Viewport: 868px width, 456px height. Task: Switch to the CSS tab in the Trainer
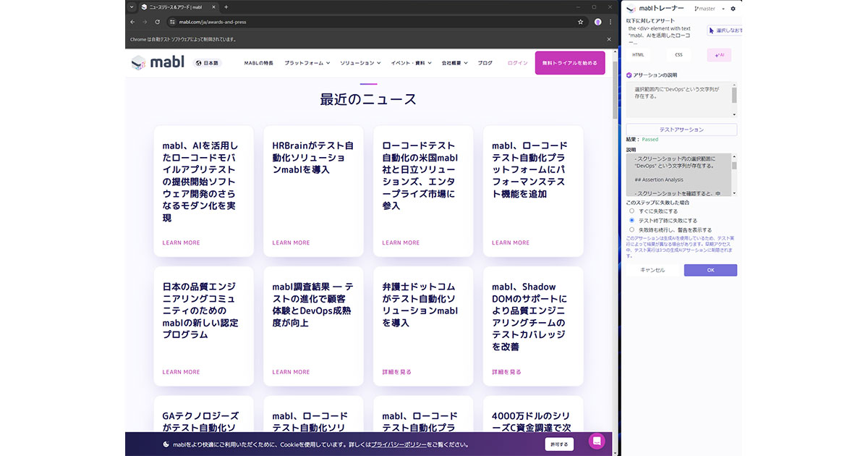point(678,54)
